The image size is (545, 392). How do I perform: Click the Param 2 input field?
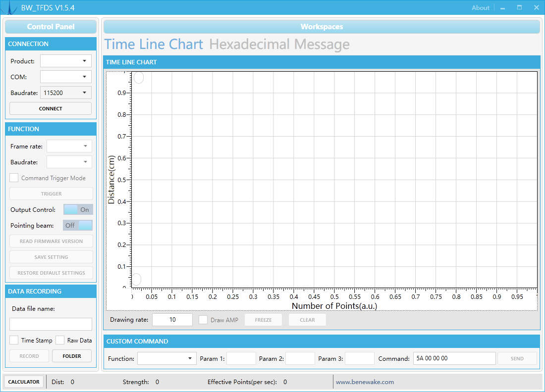coord(300,358)
